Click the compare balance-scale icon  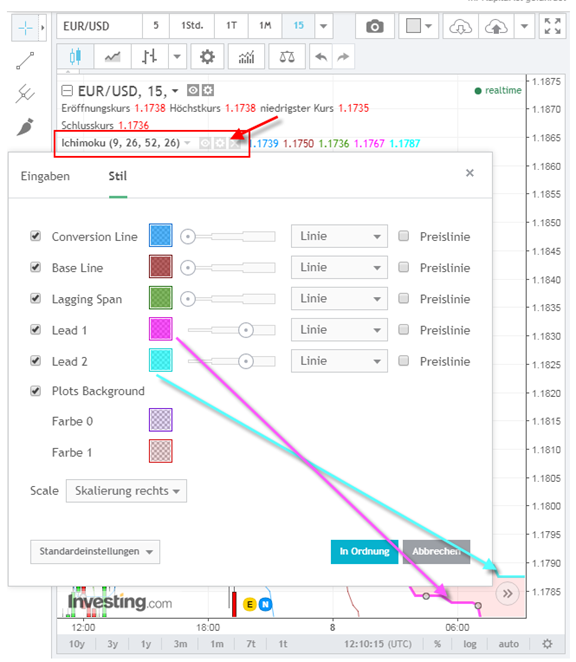287,56
